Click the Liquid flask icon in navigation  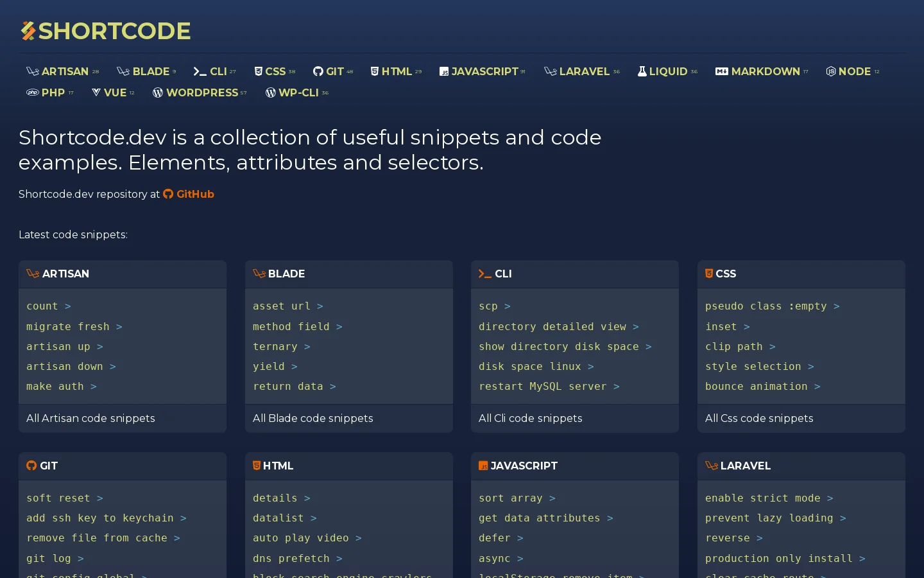point(642,71)
